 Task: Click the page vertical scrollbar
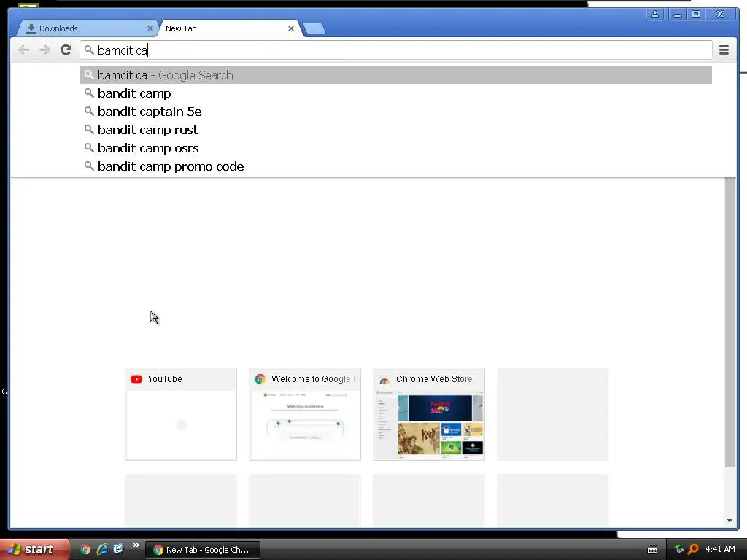coord(729,322)
